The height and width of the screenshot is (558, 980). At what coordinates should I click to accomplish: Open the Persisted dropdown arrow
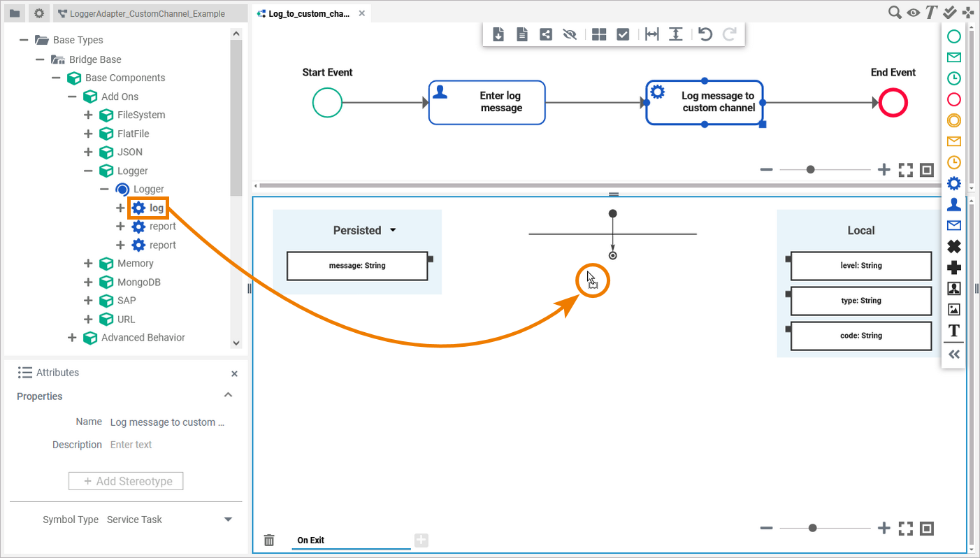pos(393,230)
